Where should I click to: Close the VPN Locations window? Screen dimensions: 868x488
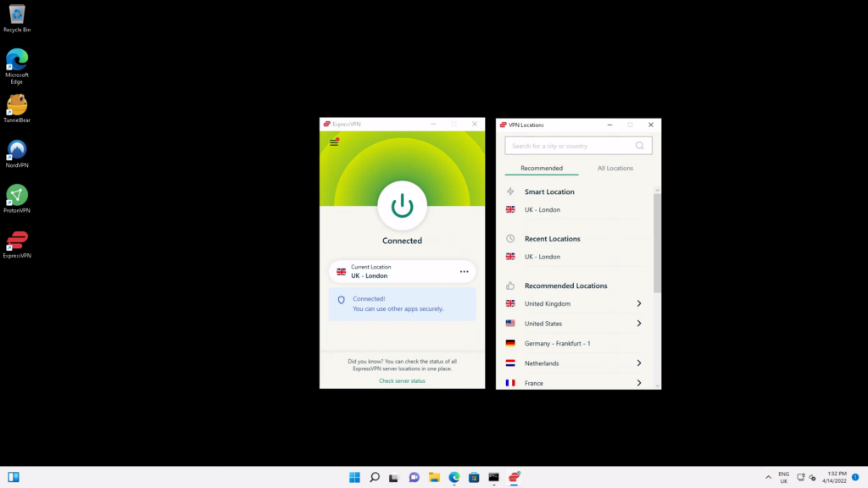pyautogui.click(x=650, y=125)
